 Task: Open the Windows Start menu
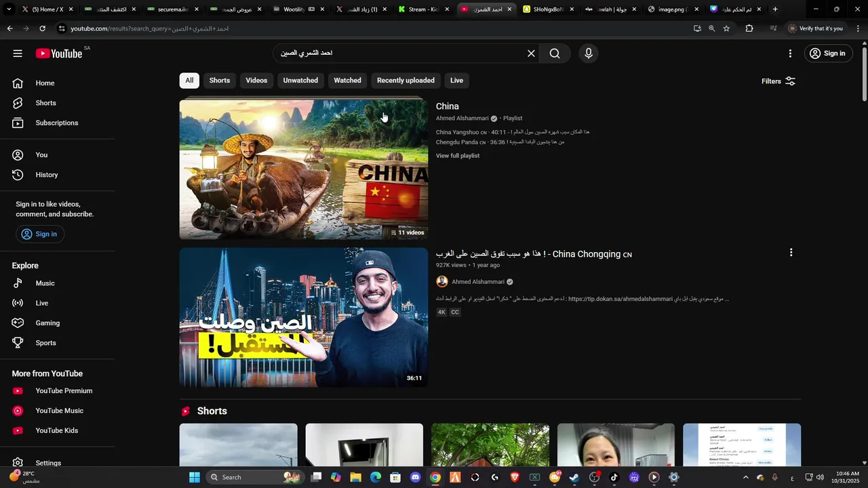(195, 477)
